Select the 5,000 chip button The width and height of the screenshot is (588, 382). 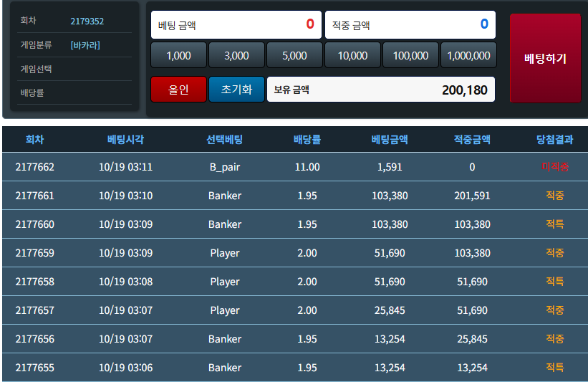(294, 55)
